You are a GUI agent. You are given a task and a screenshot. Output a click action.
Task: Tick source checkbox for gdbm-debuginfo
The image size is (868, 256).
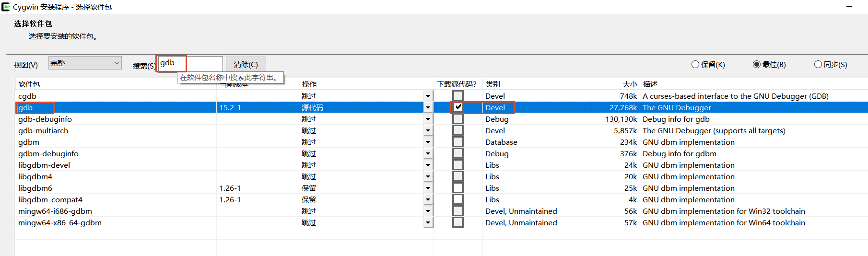[x=458, y=153]
